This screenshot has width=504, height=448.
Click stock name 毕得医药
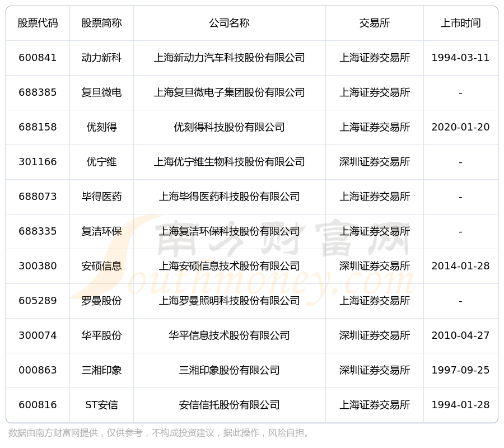point(101,197)
